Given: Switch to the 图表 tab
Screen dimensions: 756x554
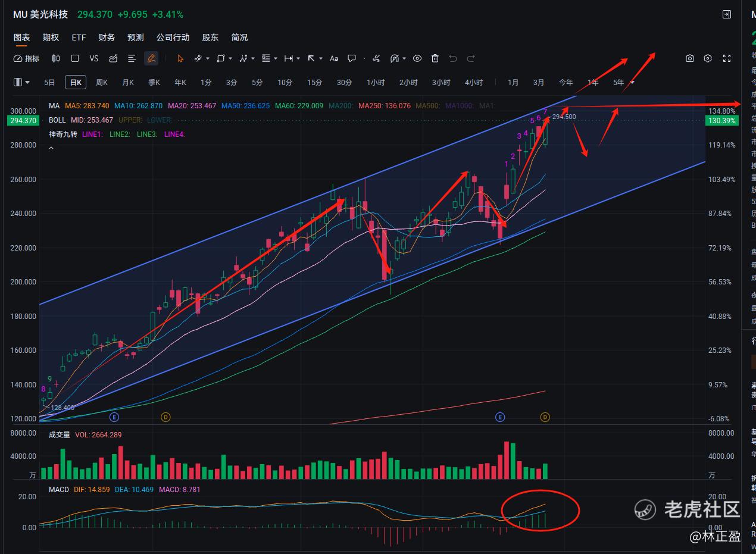Looking at the screenshot, I should (x=22, y=37).
